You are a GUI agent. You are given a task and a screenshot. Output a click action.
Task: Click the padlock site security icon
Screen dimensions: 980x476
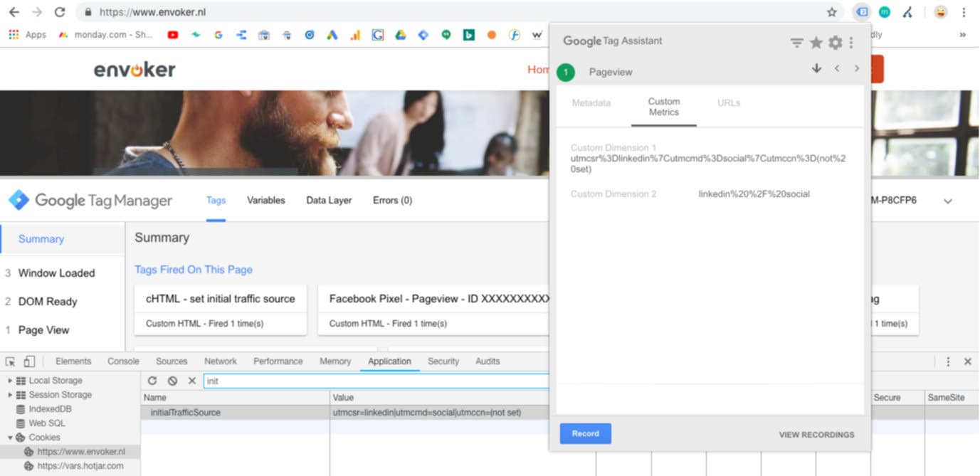pyautogui.click(x=88, y=12)
